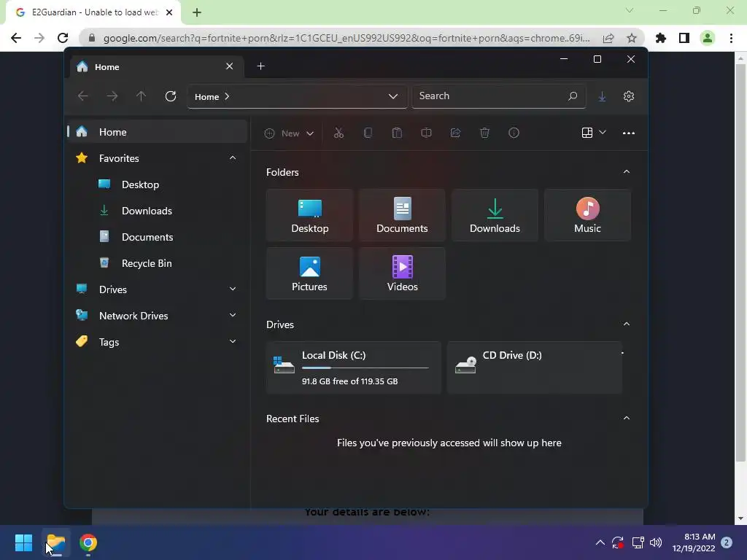This screenshot has width=747, height=560.
Task: Click the Share icon in toolbar
Action: 455,133
